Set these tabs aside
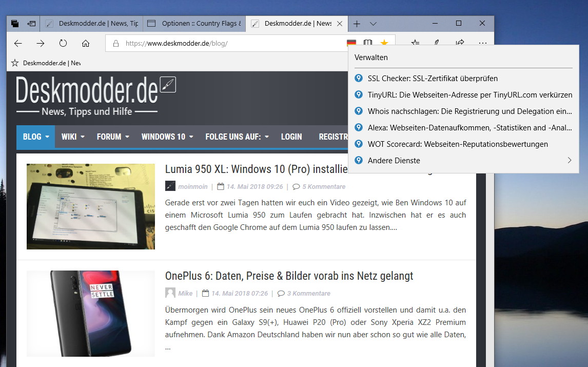This screenshot has width=588, height=367. (x=31, y=24)
